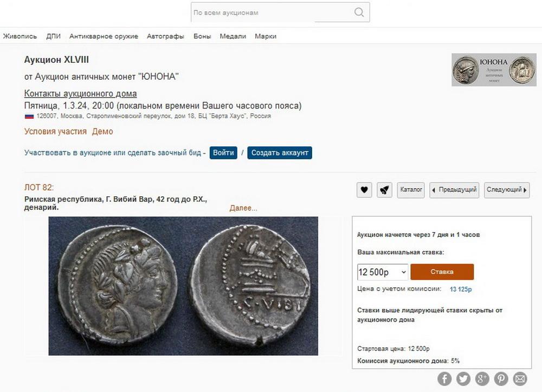
Task: Focus the По всем аукционам search field
Action: click(273, 12)
